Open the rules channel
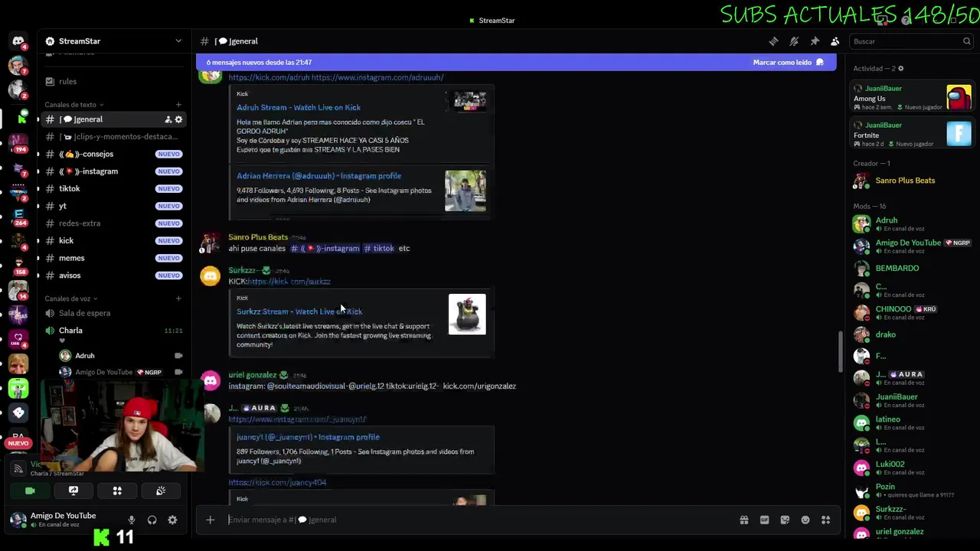 [114, 81]
